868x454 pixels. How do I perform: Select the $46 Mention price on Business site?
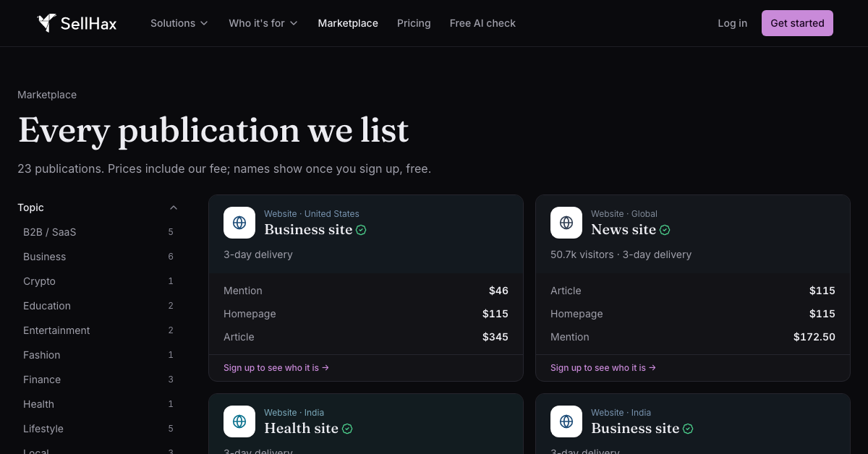[499, 291]
